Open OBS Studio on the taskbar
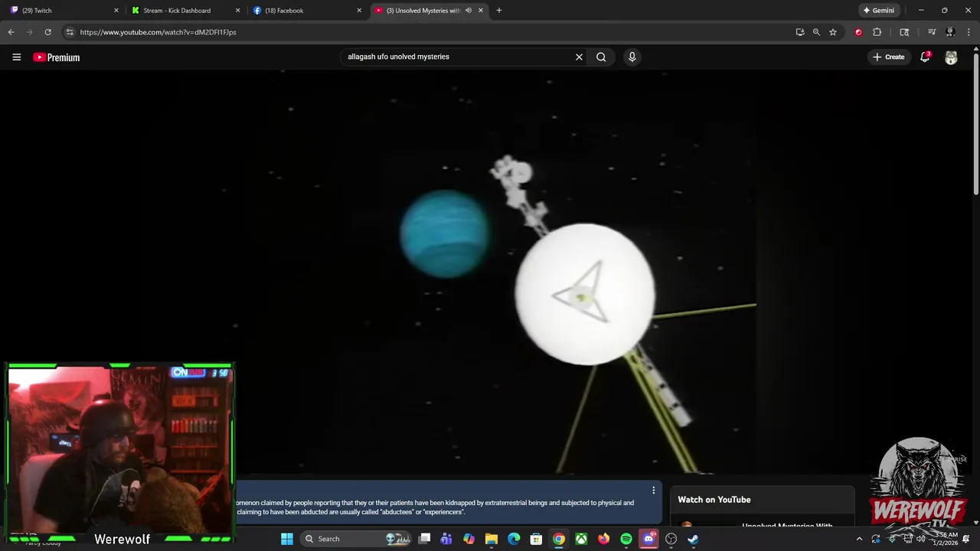980x551 pixels. 671,539
